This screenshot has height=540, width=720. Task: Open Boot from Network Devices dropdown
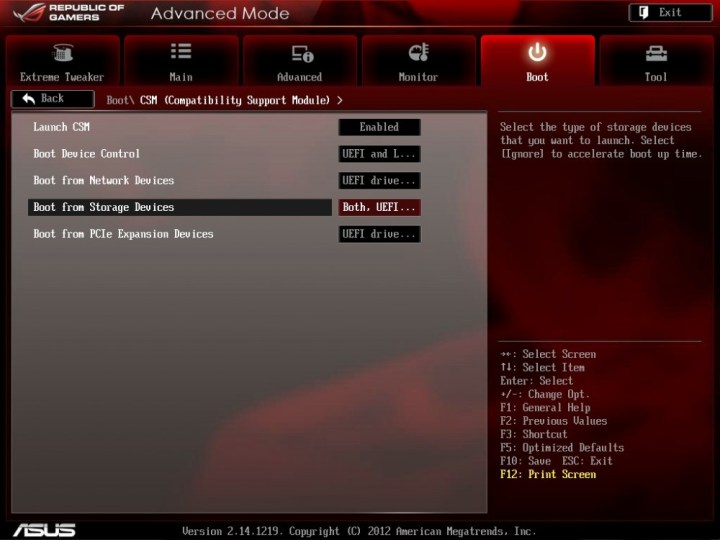tap(379, 181)
